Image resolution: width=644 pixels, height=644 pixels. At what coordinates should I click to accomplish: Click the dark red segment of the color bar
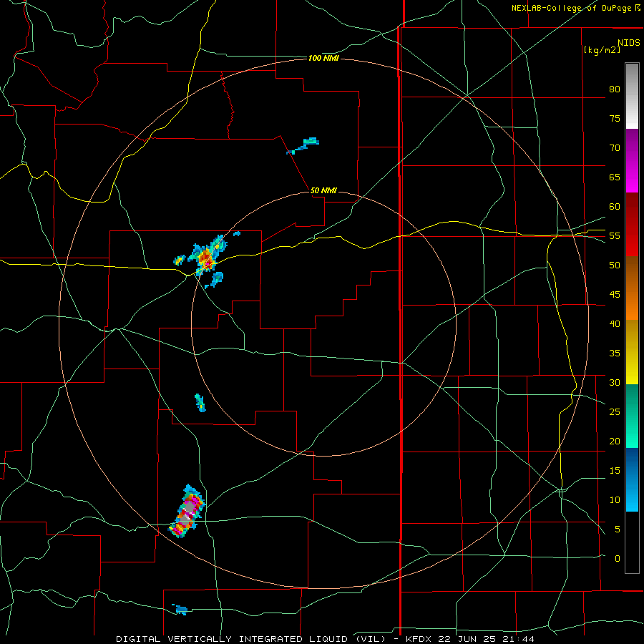[x=632, y=225]
